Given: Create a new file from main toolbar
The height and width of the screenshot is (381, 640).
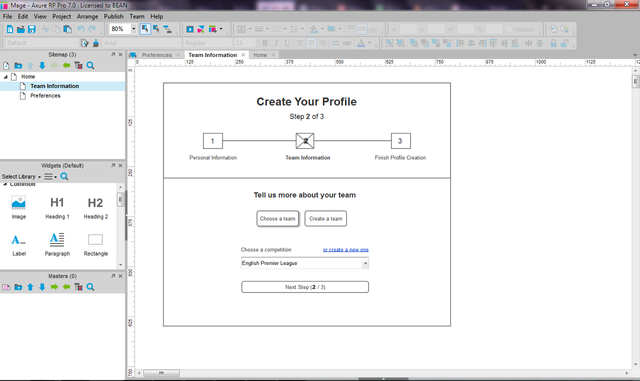Looking at the screenshot, I should tap(10, 29).
